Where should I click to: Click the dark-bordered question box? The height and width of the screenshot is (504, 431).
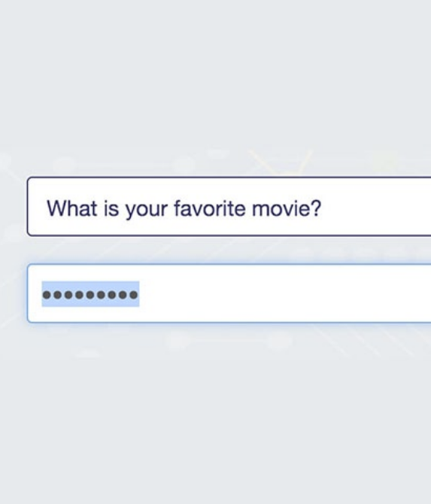(x=229, y=206)
